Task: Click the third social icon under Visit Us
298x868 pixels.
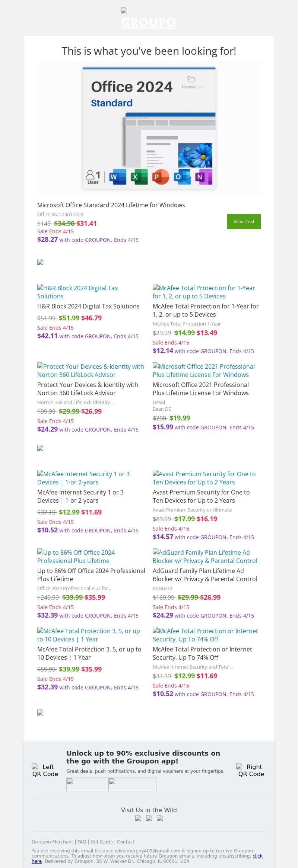Action: tap(160, 818)
